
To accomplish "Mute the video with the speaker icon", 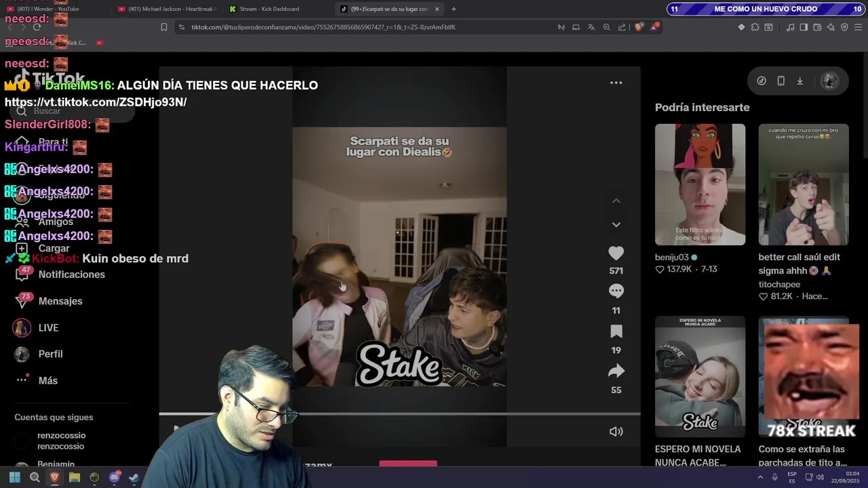I will tap(616, 432).
